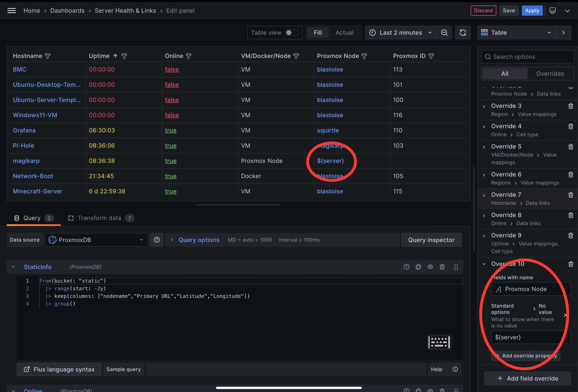
Task: Click the Sample query button
Action: pos(124,369)
